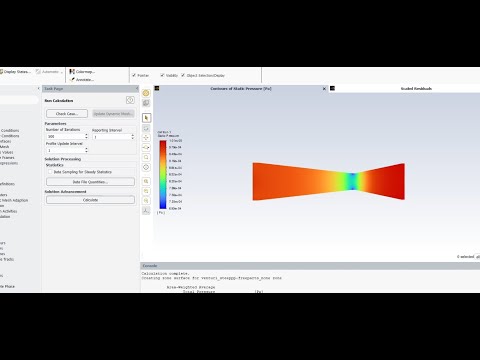Click inside Number of Iterations field
Image resolution: width=480 pixels, height=360 pixels.
[x=65, y=136]
